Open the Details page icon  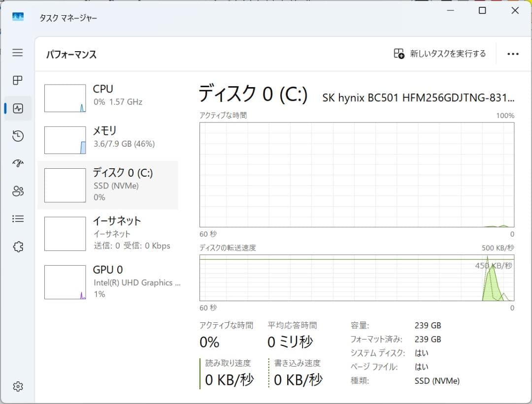[18, 218]
